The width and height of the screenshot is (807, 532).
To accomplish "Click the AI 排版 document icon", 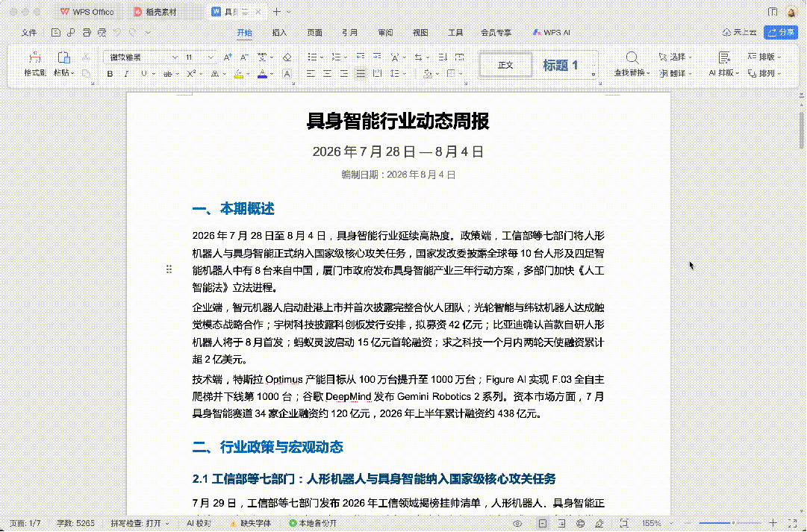I will click(x=723, y=57).
